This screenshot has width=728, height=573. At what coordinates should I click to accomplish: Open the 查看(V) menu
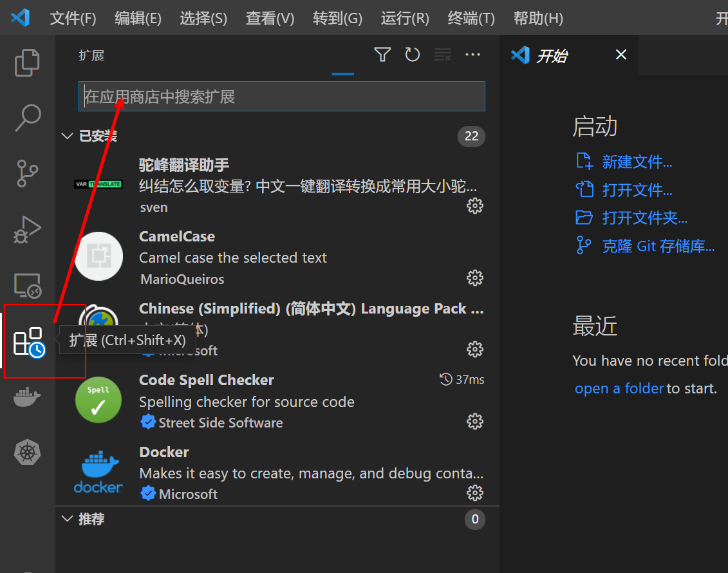(x=270, y=19)
